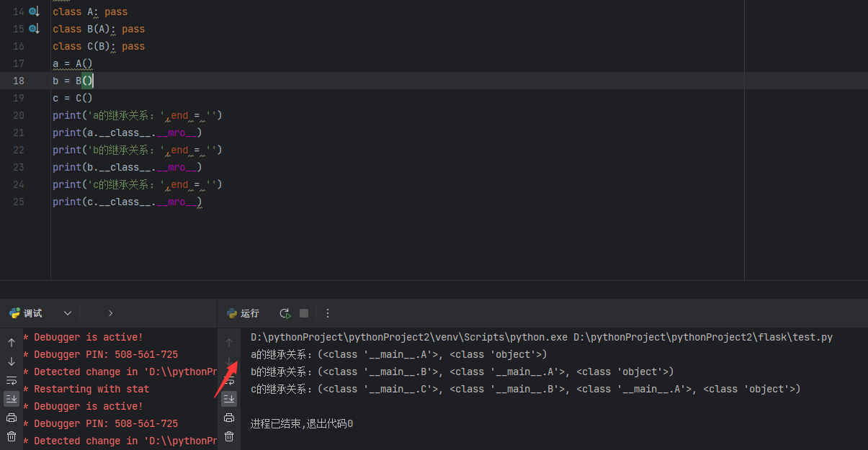
Task: Jump down the stack trace in Debug console
Action: tap(12, 361)
